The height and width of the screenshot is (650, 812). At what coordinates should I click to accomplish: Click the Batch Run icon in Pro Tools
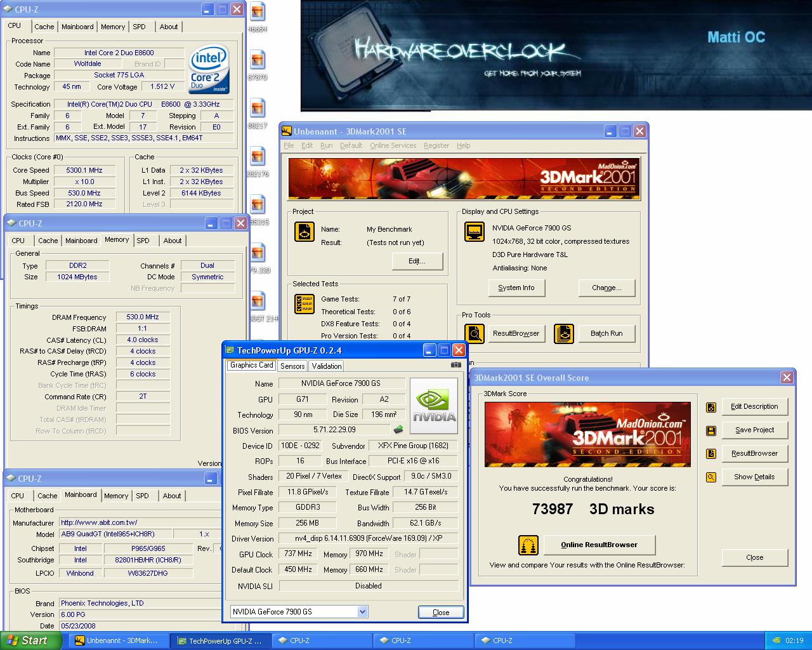point(564,333)
